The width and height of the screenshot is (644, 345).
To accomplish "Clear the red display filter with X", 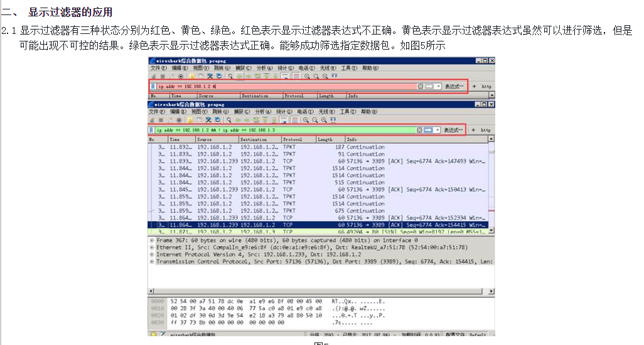I will point(420,86).
